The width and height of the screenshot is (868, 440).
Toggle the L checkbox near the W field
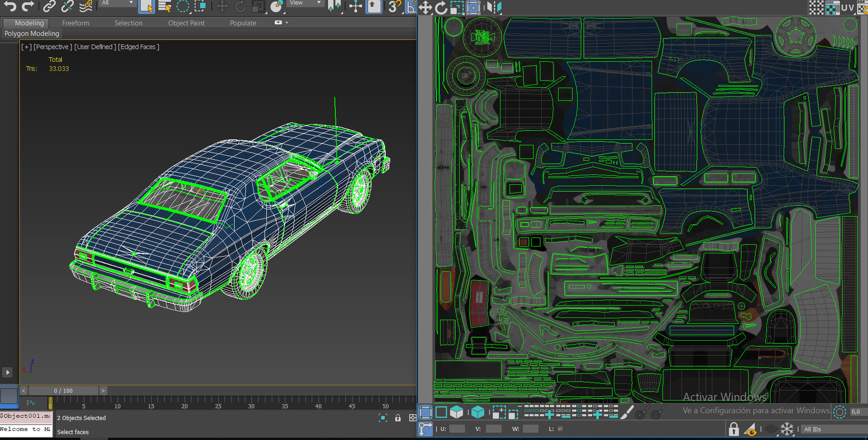click(x=559, y=428)
